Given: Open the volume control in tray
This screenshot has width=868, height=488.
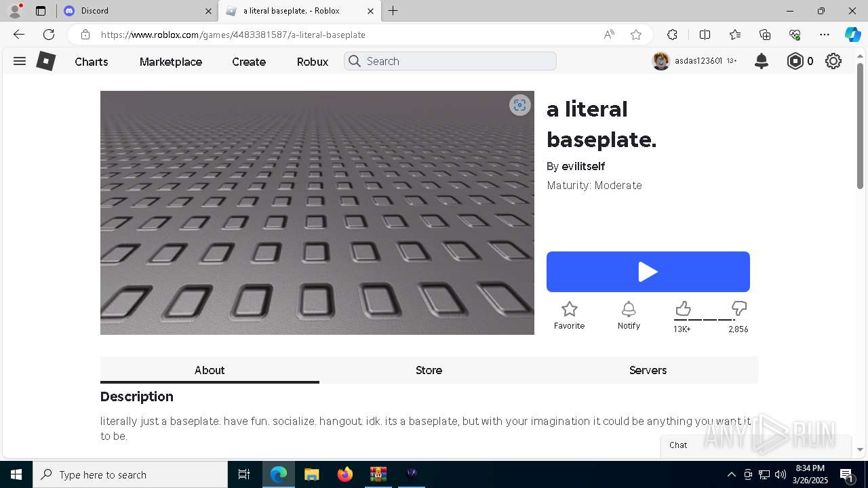Looking at the screenshot, I should (781, 474).
